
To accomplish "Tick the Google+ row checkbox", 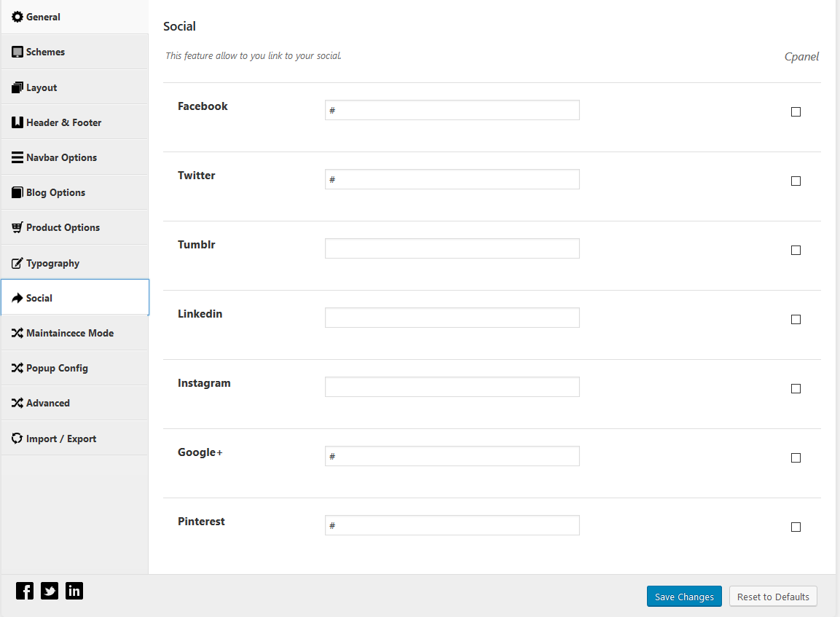I will tap(796, 458).
